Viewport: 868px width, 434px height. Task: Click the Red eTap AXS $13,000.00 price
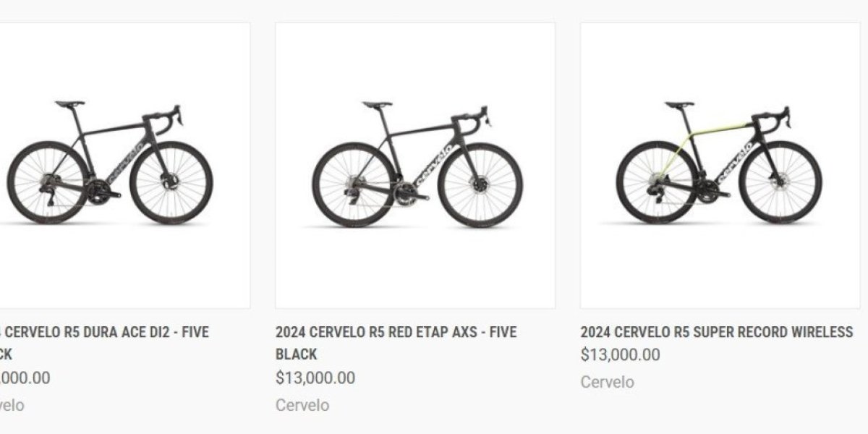[x=315, y=378]
